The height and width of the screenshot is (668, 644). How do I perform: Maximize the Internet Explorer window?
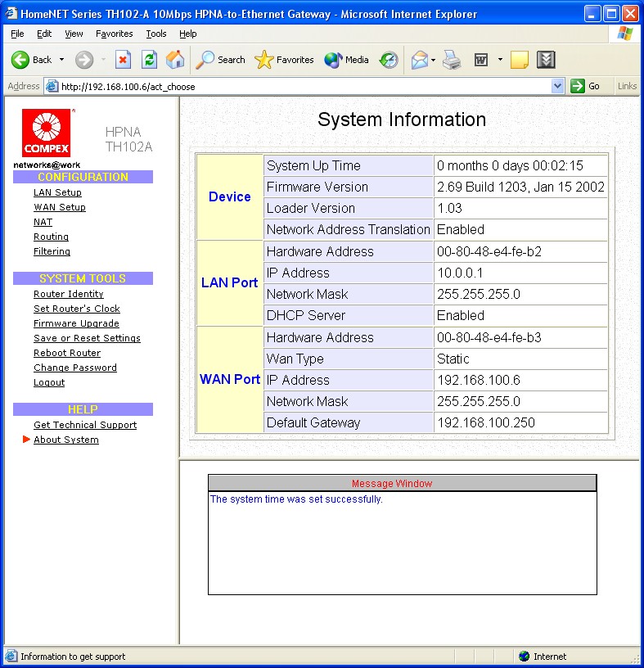point(611,14)
